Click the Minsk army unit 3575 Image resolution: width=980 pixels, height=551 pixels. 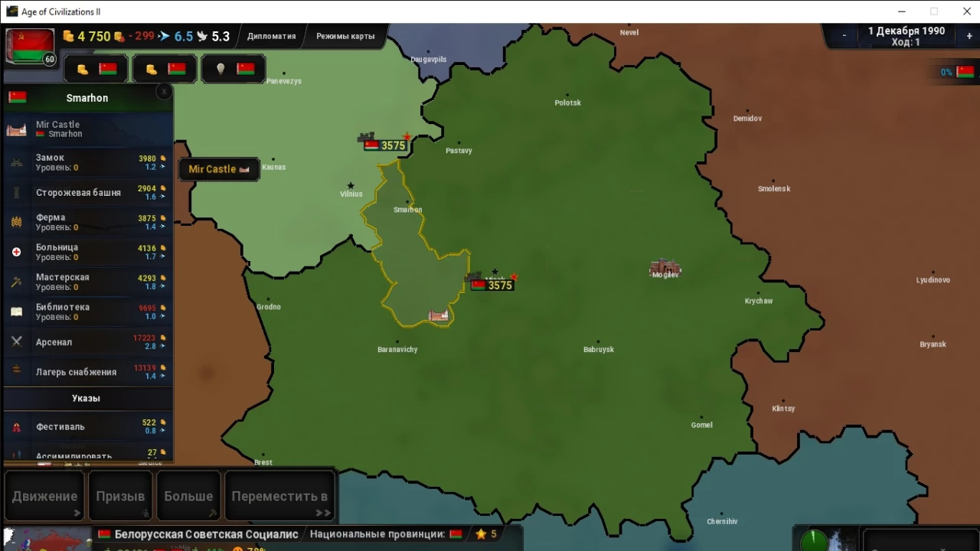click(x=492, y=285)
